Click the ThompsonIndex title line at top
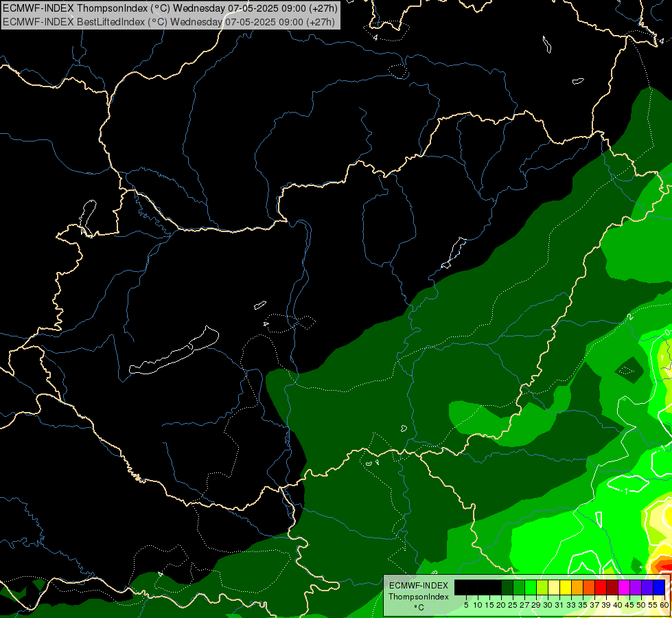672x618 pixels. coord(170,8)
